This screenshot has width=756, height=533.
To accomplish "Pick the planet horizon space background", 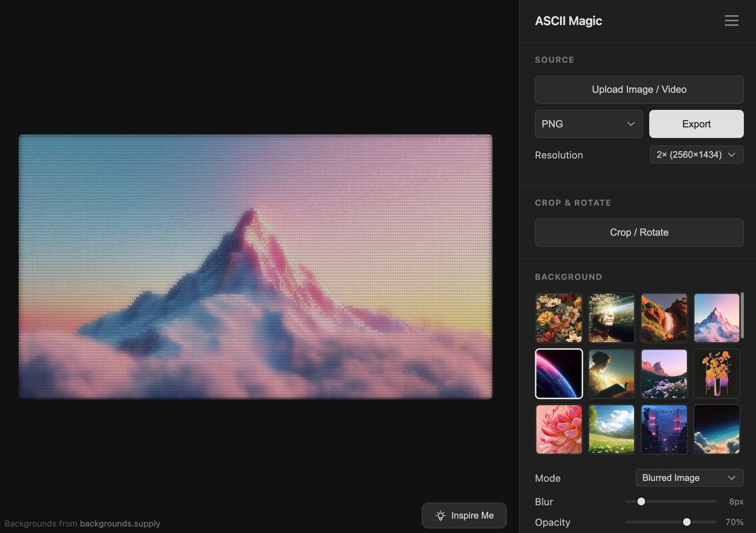I will (559, 373).
